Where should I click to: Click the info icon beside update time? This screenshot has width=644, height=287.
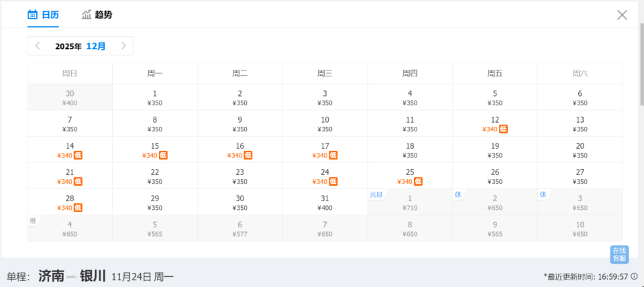click(634, 276)
